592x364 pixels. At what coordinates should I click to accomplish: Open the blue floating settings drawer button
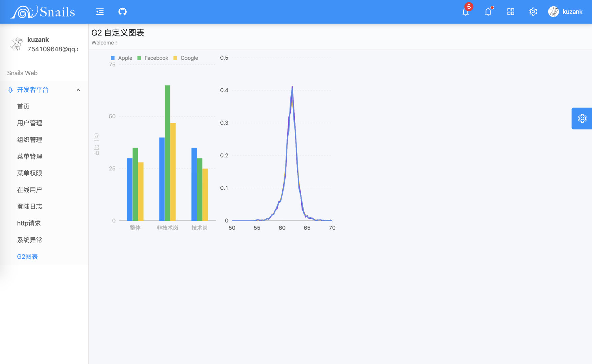click(582, 118)
